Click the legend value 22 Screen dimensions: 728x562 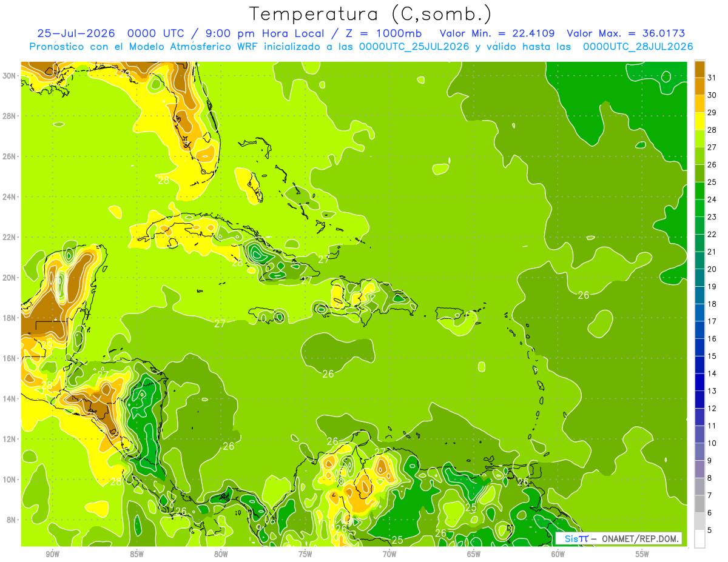(712, 235)
